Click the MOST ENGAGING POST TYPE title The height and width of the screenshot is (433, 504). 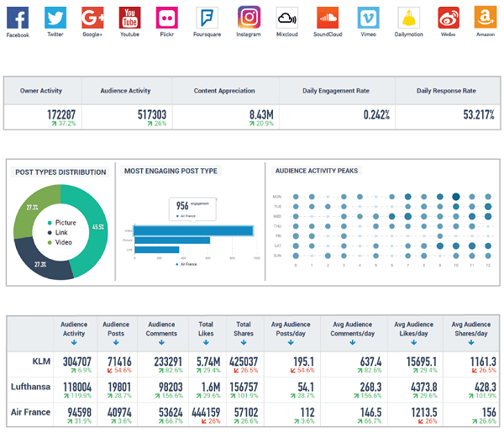pos(171,171)
